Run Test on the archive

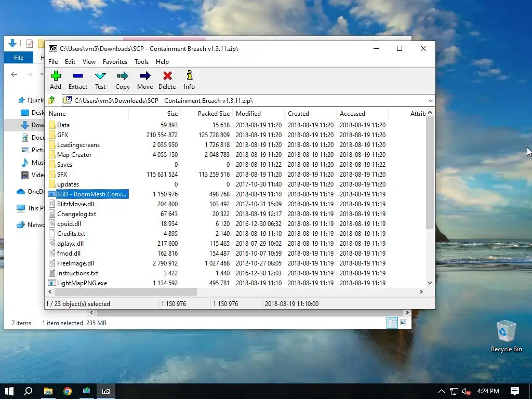pyautogui.click(x=100, y=80)
